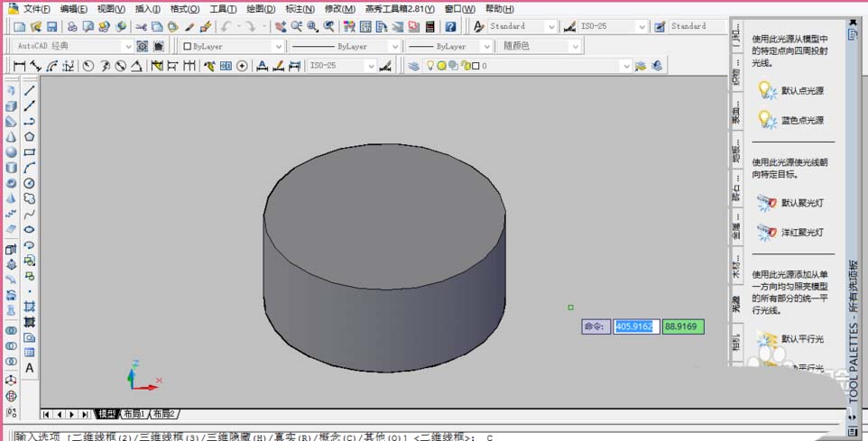Click the Cut scissors icon
868x441 pixels.
[x=141, y=26]
